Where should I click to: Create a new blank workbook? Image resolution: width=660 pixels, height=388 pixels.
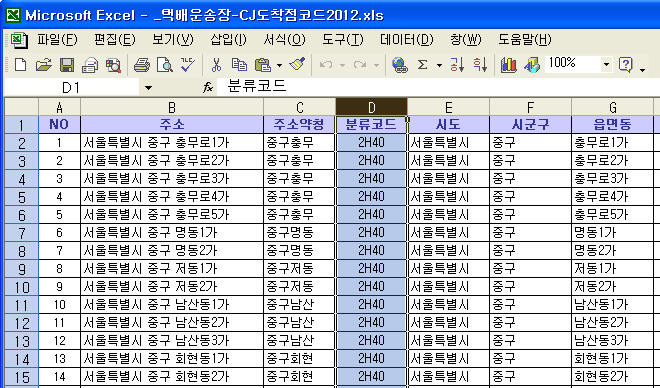coord(21,65)
